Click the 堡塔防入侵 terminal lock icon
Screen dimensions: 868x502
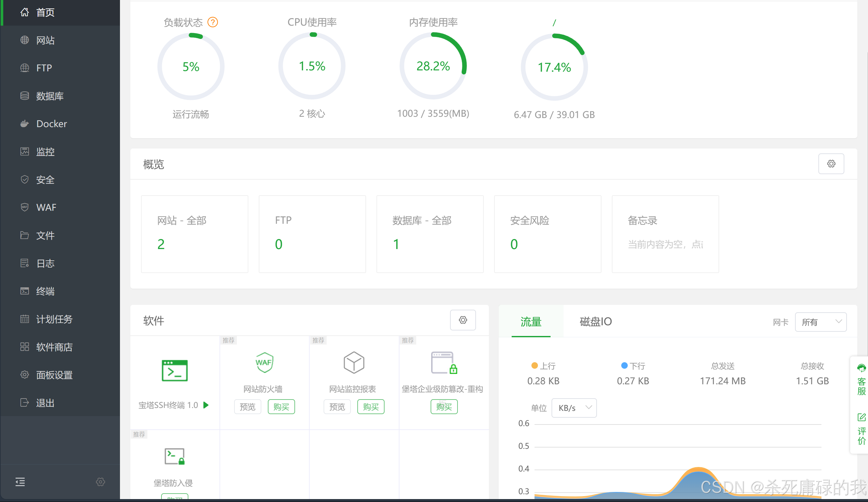(x=175, y=456)
